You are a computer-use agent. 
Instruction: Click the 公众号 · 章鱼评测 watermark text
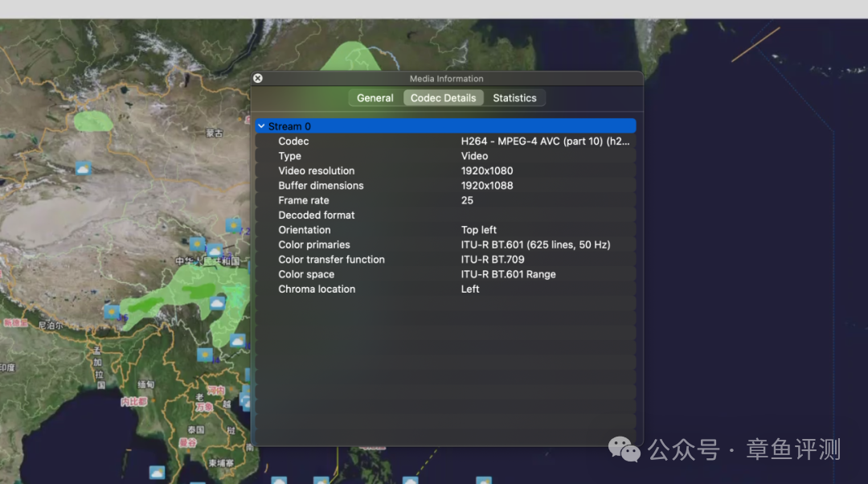(x=744, y=449)
